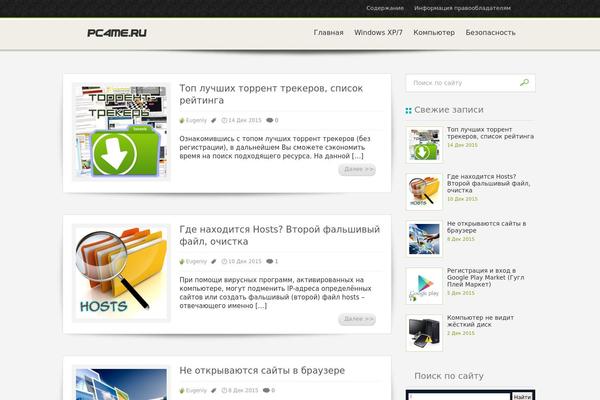Open the Главная menu item
Screen dimensions: 600x400
pos(328,33)
